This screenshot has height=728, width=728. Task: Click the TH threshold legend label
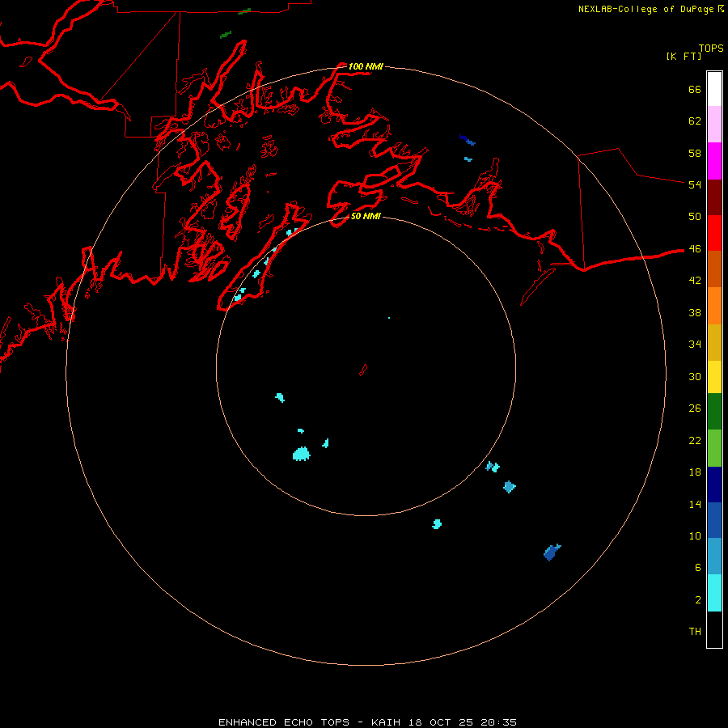pos(695,632)
